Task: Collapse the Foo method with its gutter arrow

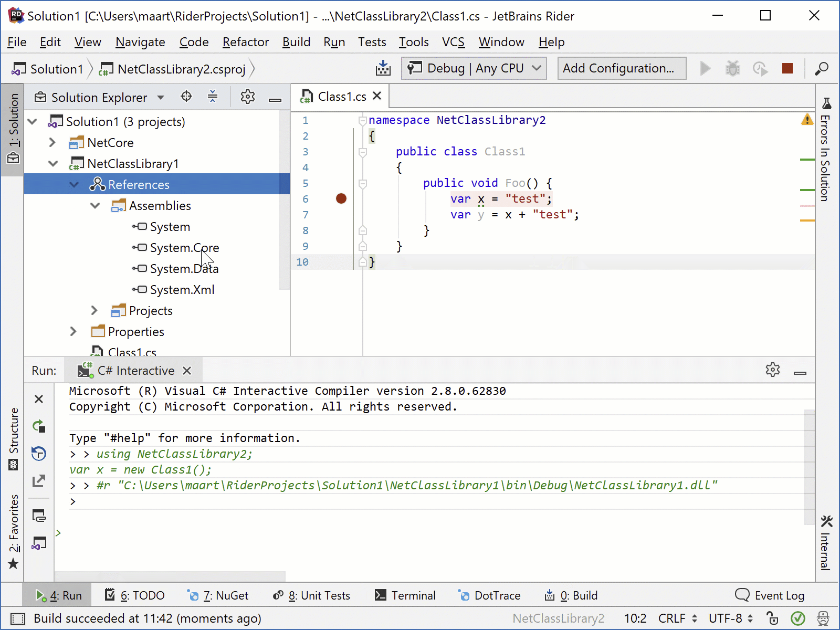Action: 362,183
